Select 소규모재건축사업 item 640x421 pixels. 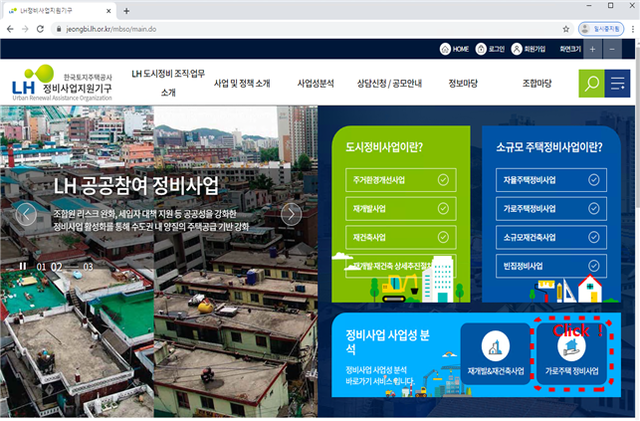[x=551, y=237]
